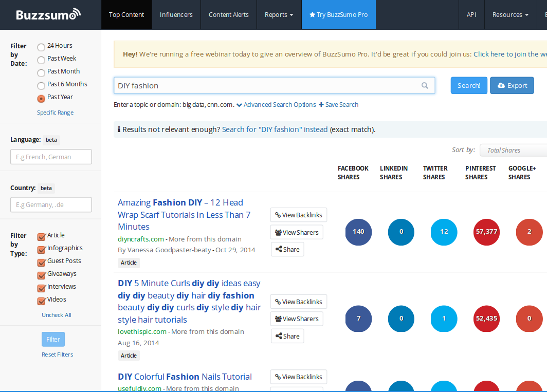Click Google+ shares circle showing 2
The image size is (547, 392).
coord(529,232)
